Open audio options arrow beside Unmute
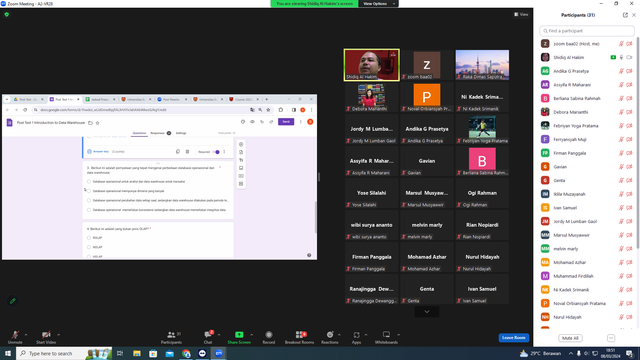Image resolution: width=640 pixels, height=360 pixels. tap(26, 335)
